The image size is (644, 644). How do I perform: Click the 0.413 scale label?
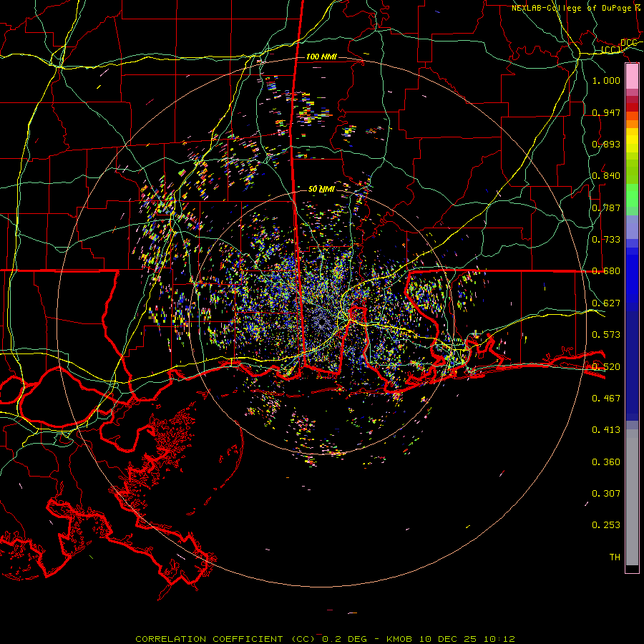tap(606, 430)
